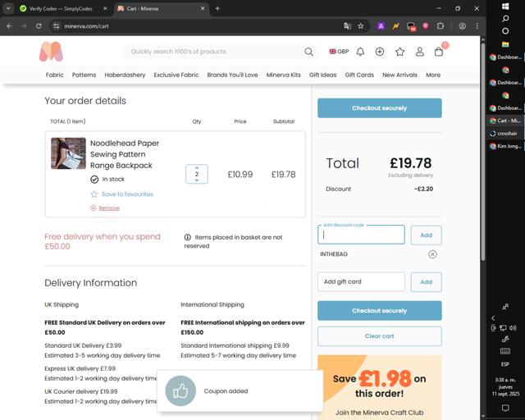Remove the item from cart
525x420 pixels.
click(105, 208)
